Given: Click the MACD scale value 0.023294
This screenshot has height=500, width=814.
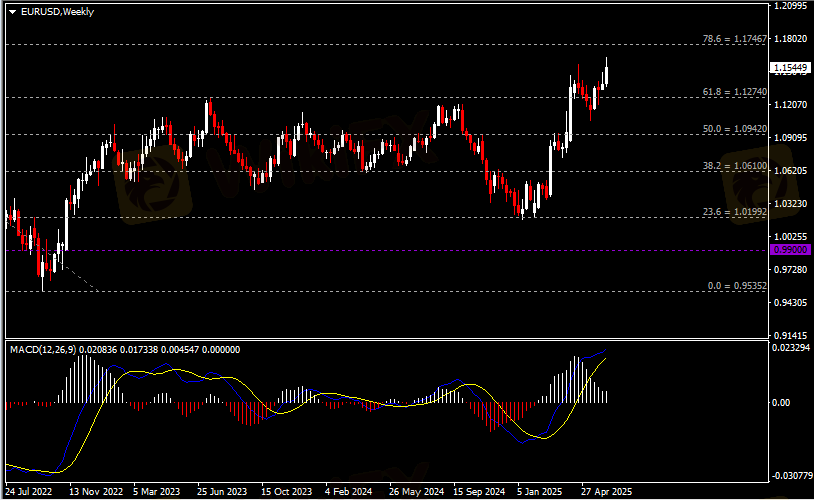Looking at the screenshot, I should tap(791, 348).
